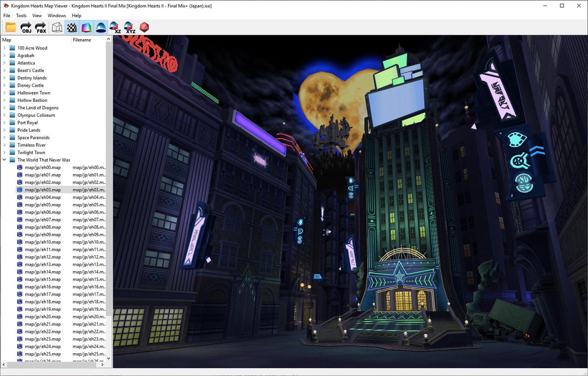Expand the 100 Acre Wood folder
588x376 pixels.
pos(4,48)
